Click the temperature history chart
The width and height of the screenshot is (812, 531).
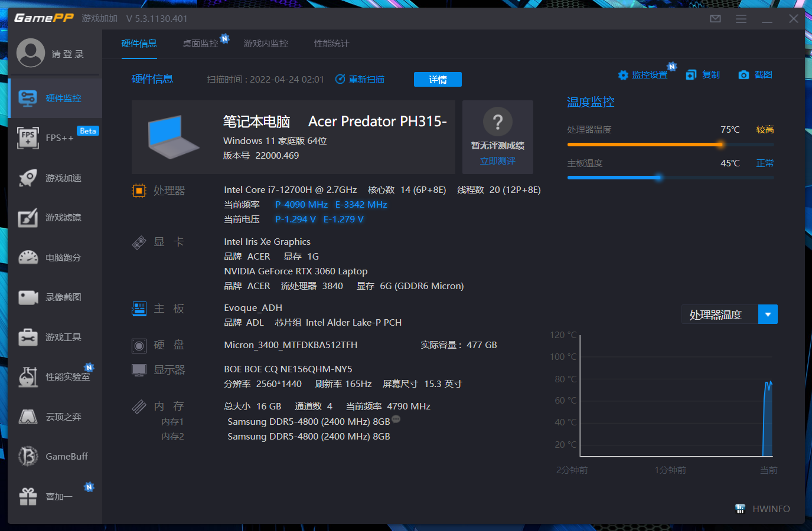click(677, 396)
